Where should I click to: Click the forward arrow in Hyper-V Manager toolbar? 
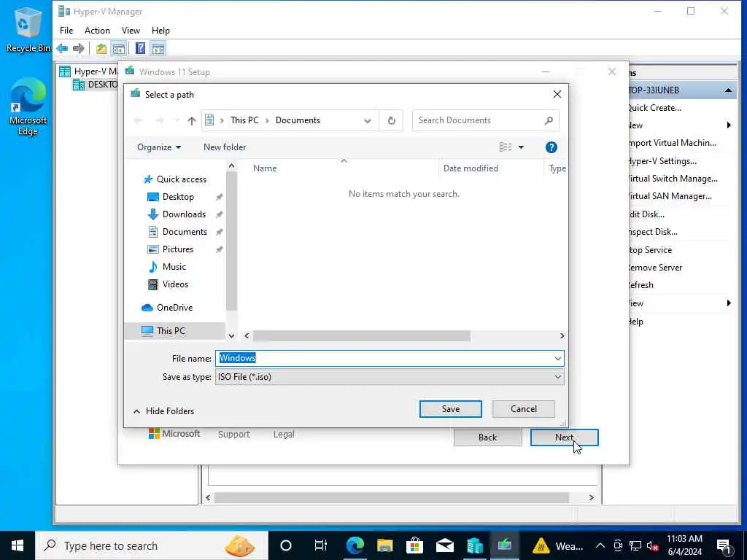[79, 48]
